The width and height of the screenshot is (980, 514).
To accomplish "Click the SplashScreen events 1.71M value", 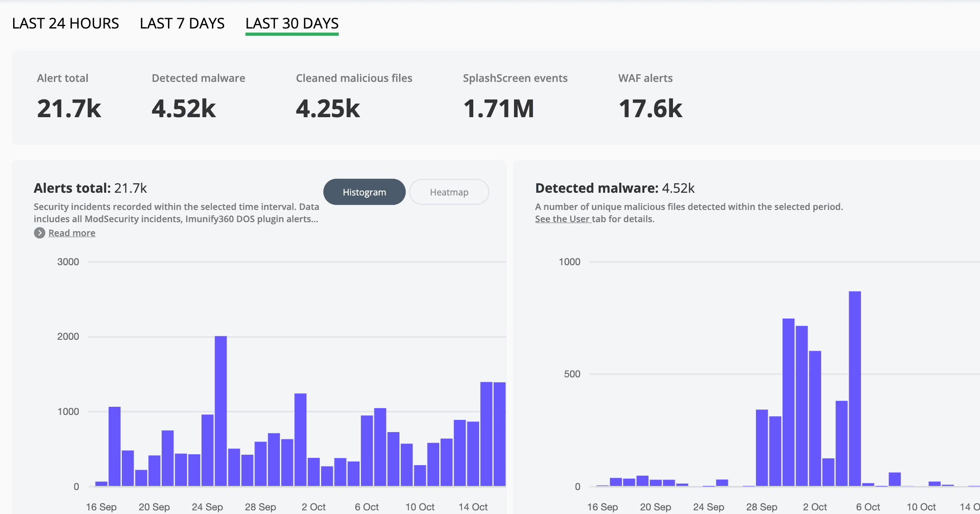I will pyautogui.click(x=499, y=109).
